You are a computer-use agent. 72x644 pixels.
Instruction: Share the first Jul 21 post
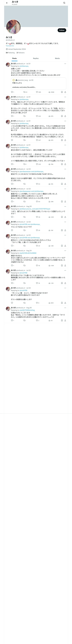pos(65,92)
